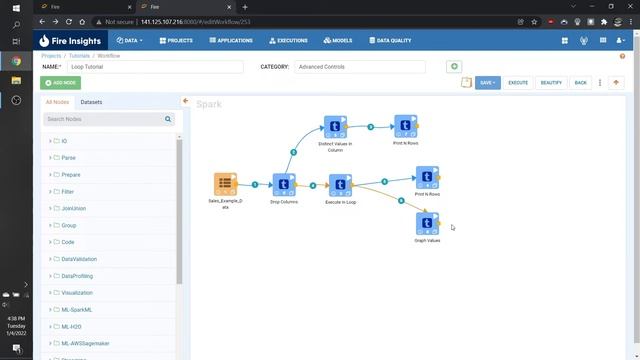Open Chrome extensions puzzle icon

pyautogui.click(x=604, y=22)
